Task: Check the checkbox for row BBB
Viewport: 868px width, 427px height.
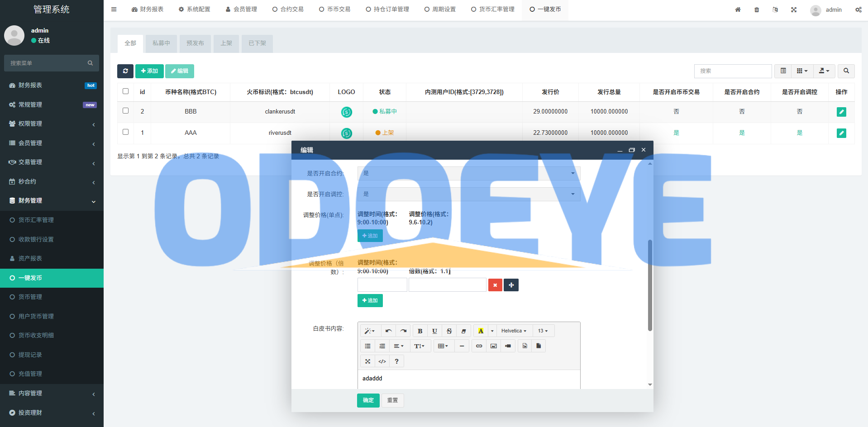Action: coord(126,111)
